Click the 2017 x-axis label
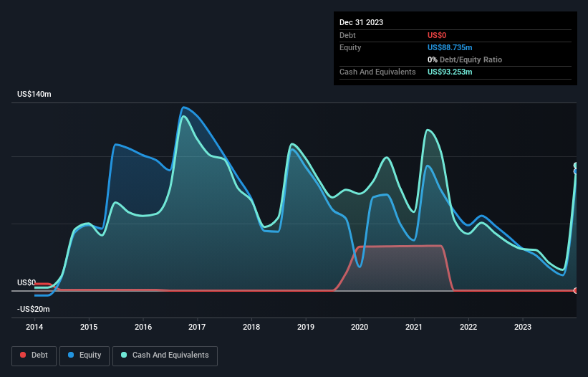The image size is (588, 377). click(x=197, y=327)
